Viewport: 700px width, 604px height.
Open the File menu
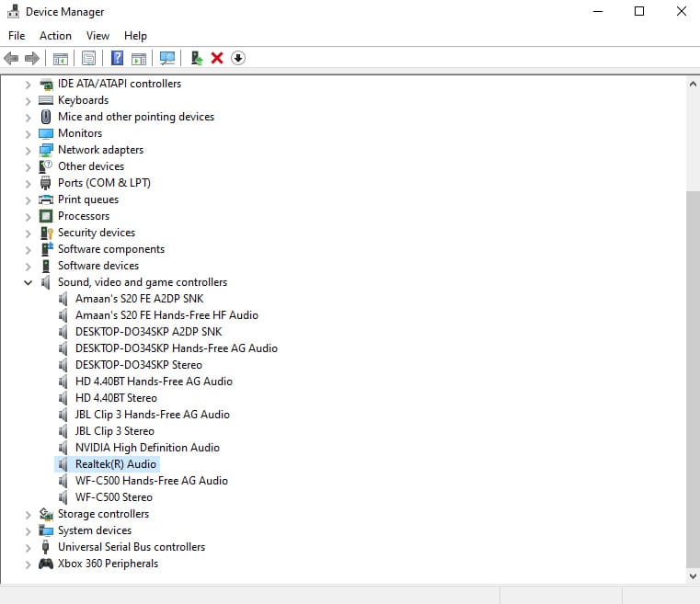pyautogui.click(x=17, y=36)
